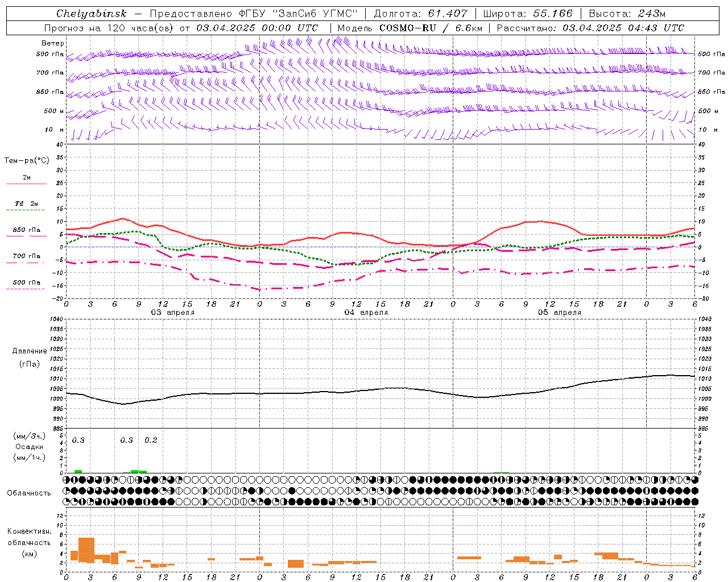Click the 'Осадки' precipitation label

(30, 447)
